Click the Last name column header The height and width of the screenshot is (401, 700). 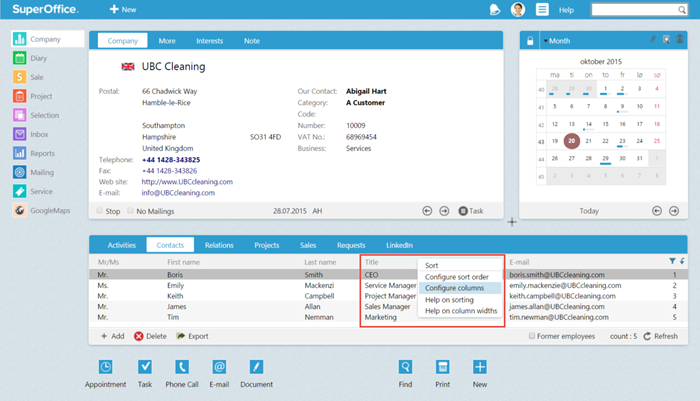coord(320,262)
